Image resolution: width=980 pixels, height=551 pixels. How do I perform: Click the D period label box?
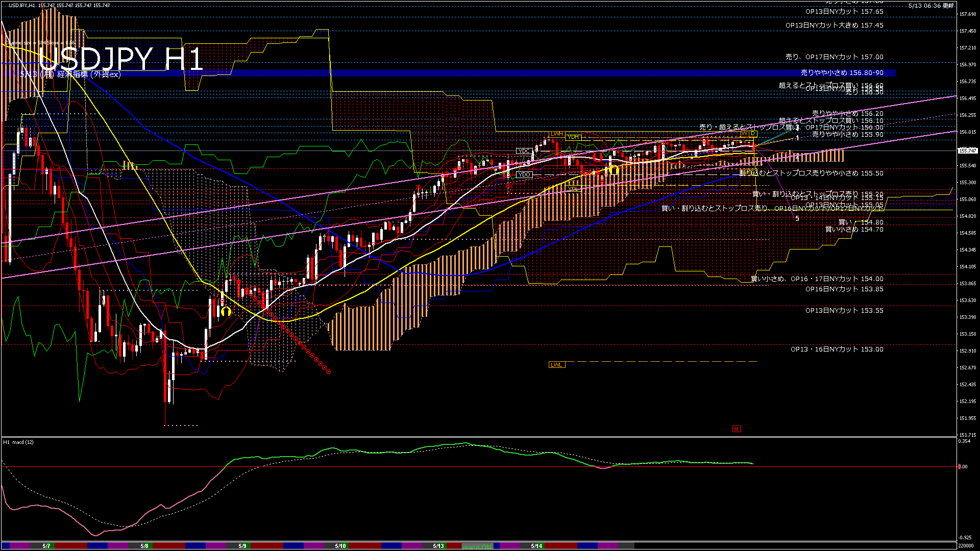click(x=752, y=134)
